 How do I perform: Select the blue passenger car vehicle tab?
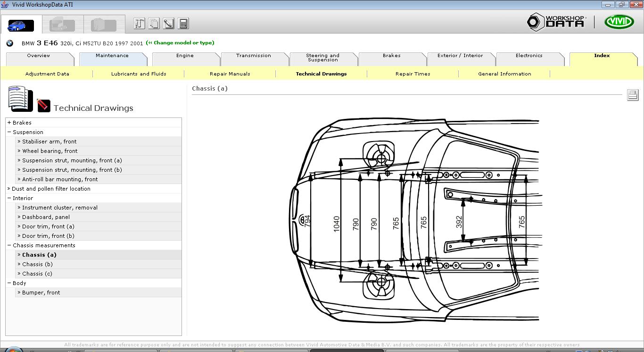(x=21, y=25)
